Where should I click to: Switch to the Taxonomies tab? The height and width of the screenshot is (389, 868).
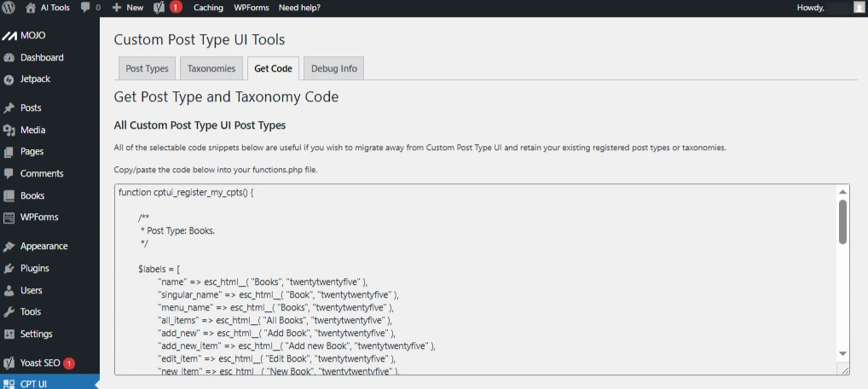click(x=211, y=69)
